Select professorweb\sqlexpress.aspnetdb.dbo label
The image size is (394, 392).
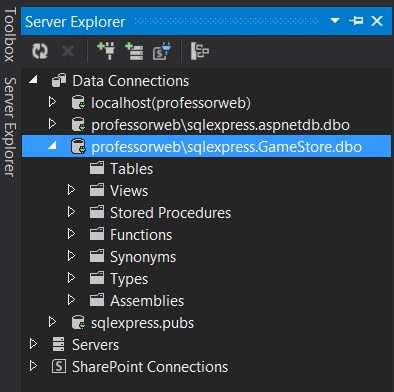point(220,125)
